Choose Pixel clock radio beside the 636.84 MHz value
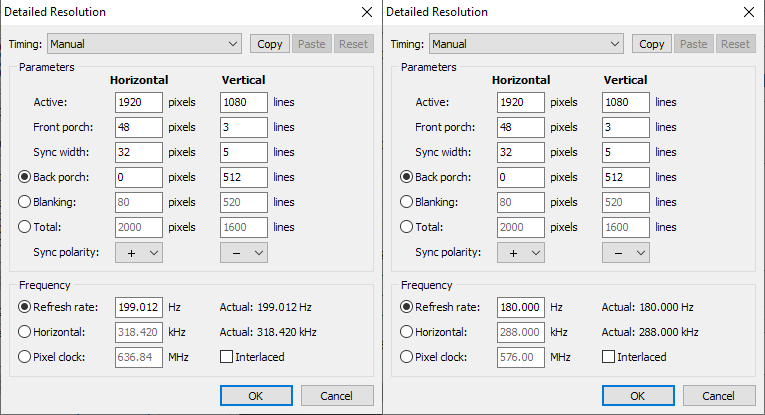The image size is (765, 415). (x=25, y=357)
